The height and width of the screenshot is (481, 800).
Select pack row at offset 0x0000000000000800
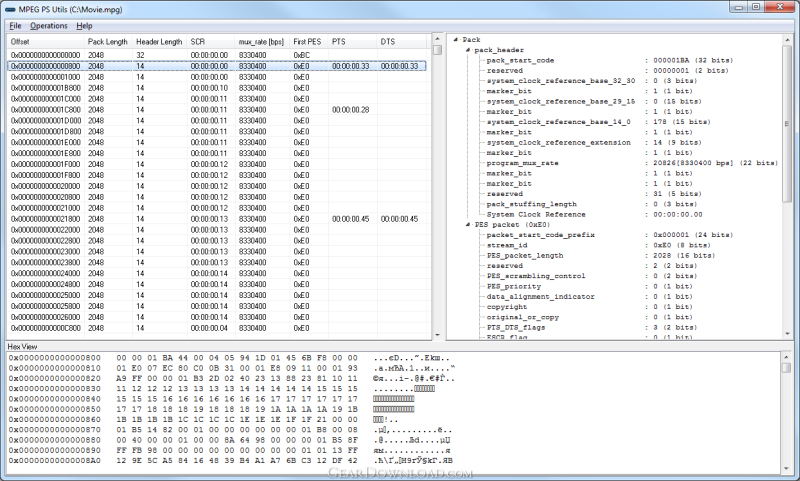click(x=217, y=66)
